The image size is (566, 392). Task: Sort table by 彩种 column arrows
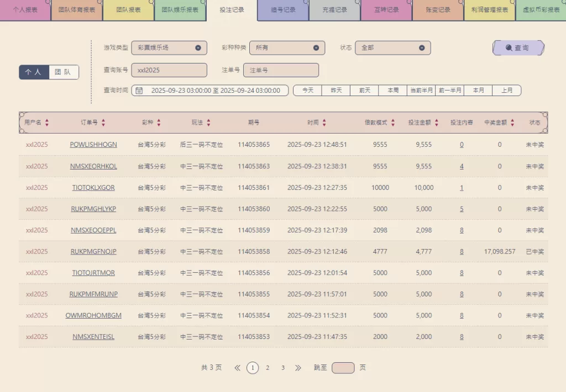pyautogui.click(x=159, y=123)
